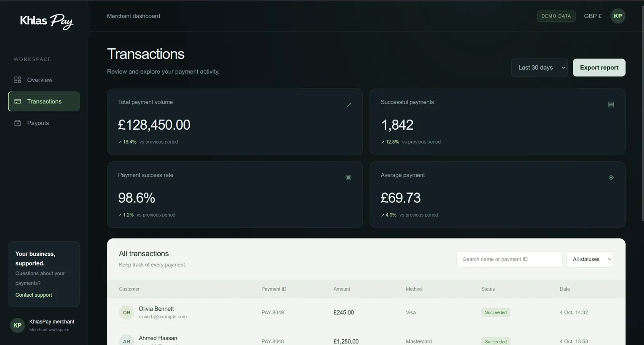Image resolution: width=644 pixels, height=345 pixels.
Task: Click Olivia Bennett's OB avatar
Action: [x=126, y=312]
